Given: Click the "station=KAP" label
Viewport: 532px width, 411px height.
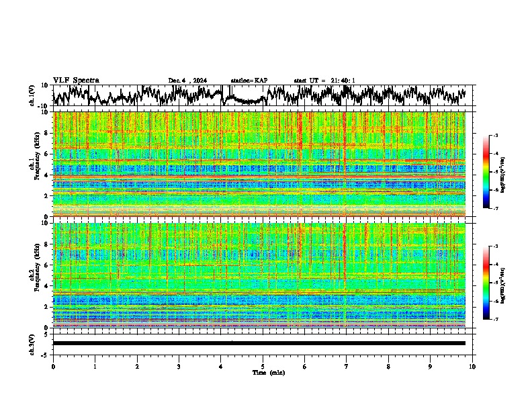Looking at the screenshot, I should pos(249,81).
